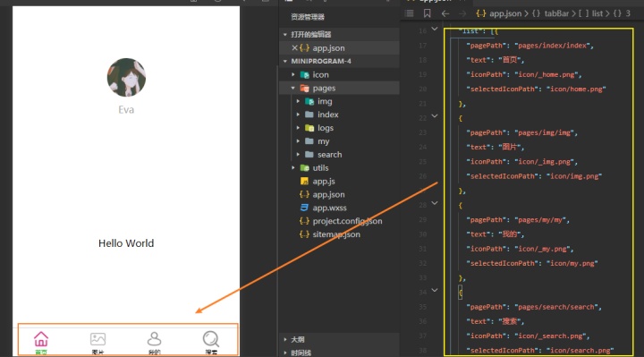Expand the logs folder arrow

click(x=298, y=128)
